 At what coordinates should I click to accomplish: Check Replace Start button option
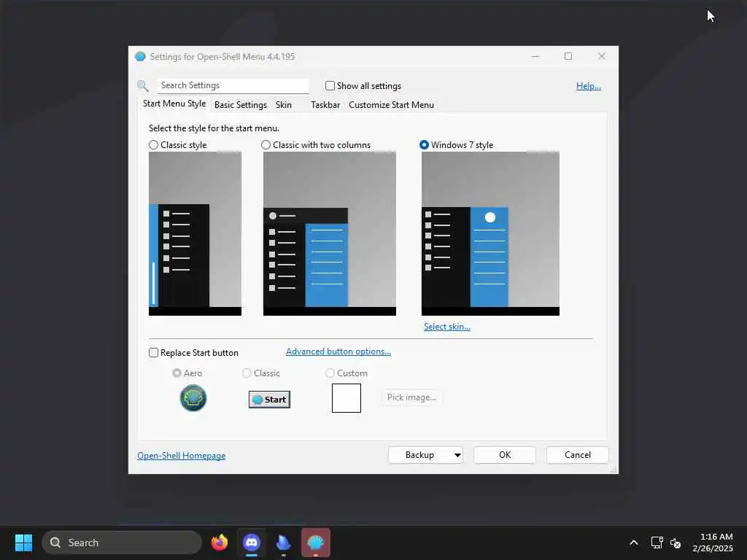(153, 353)
